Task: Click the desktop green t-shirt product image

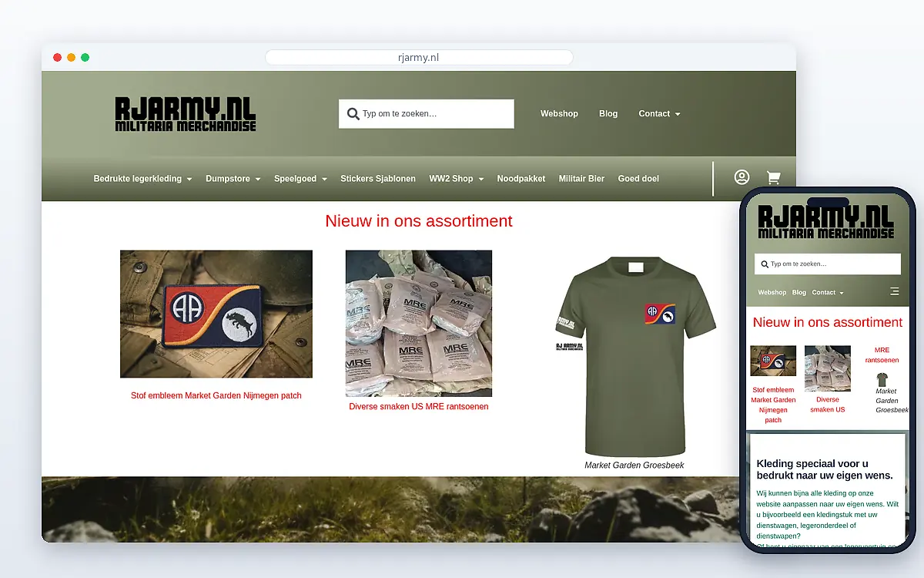Action: (634, 356)
